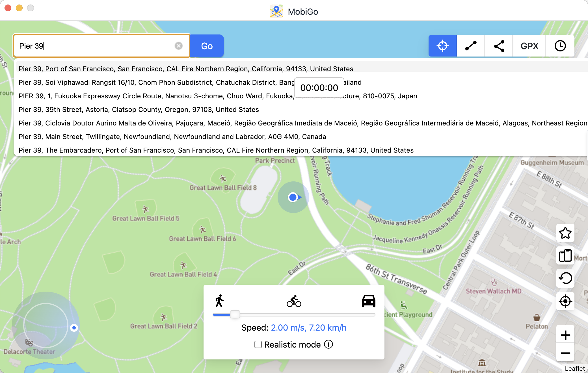Select the one-stop route mode icon
The height and width of the screenshot is (373, 588).
471,46
